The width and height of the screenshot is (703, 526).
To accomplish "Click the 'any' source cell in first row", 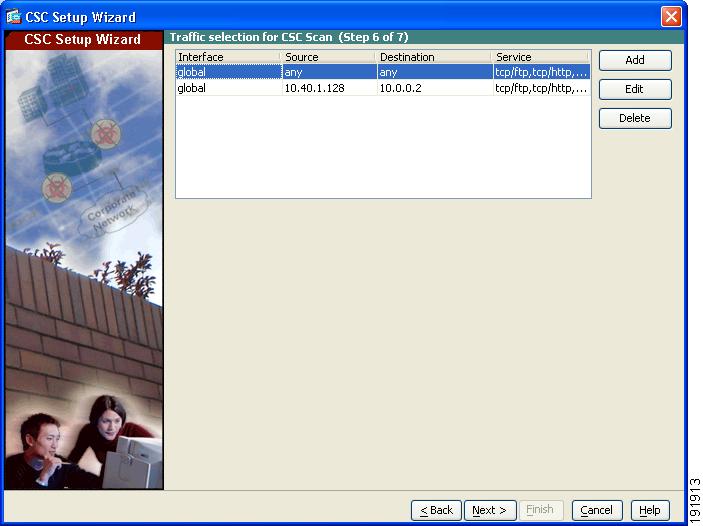I will (x=330, y=72).
